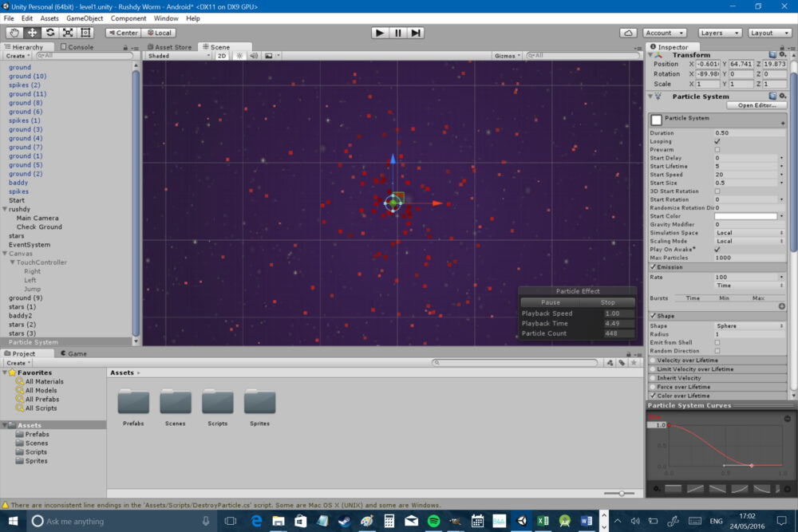The width and height of the screenshot is (798, 532).
Task: Click the Open Editor button in Particle System
Action: click(757, 104)
